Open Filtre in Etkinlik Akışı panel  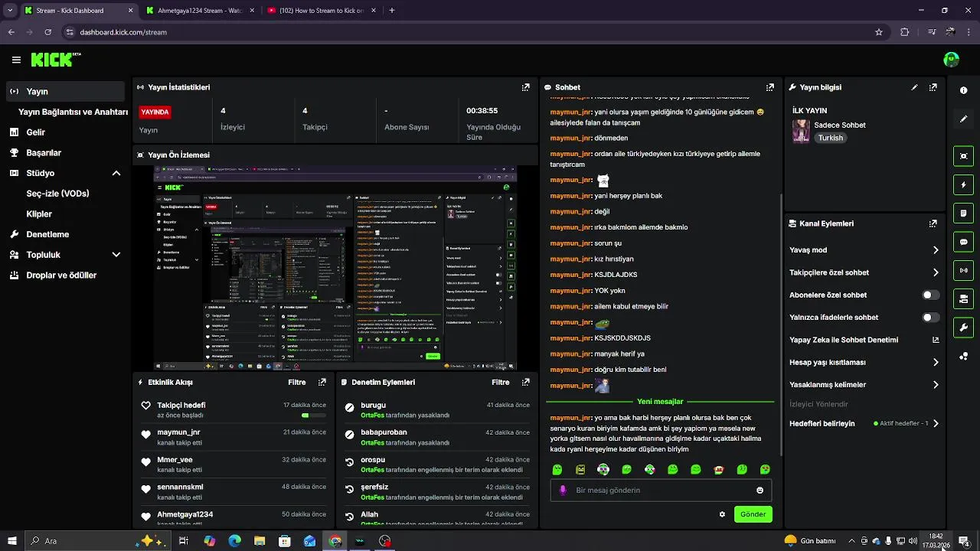[296, 382]
